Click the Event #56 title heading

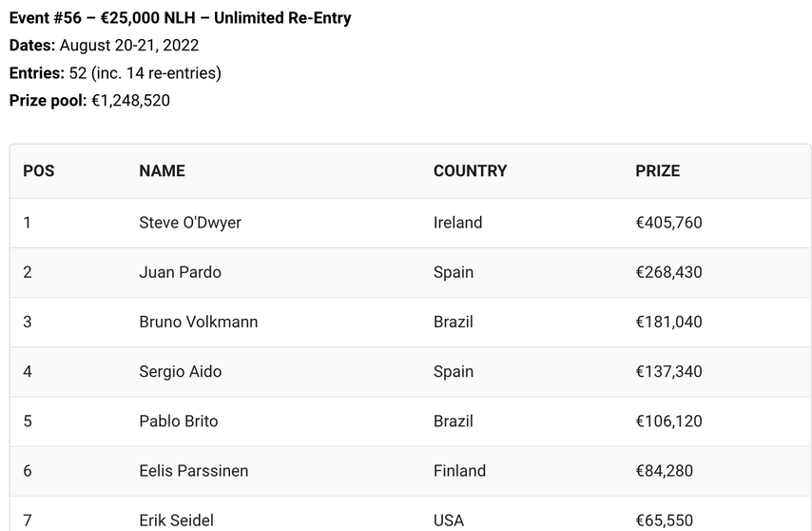pos(181,18)
